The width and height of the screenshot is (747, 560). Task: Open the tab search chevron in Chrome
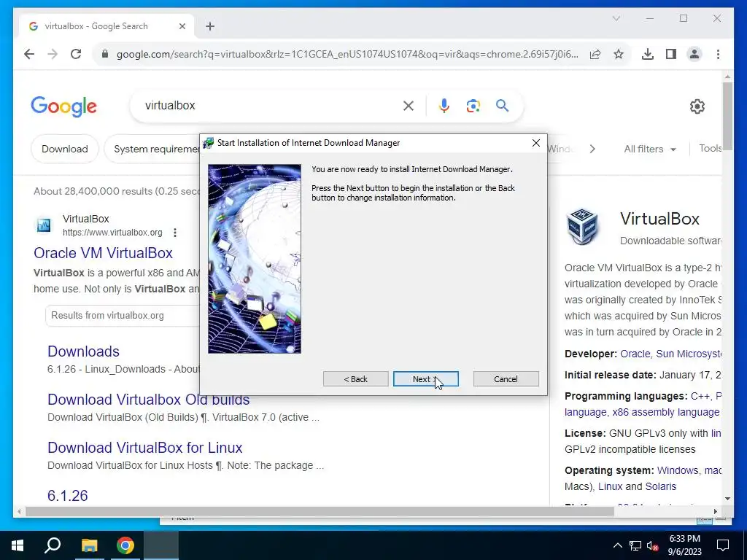pos(616,18)
